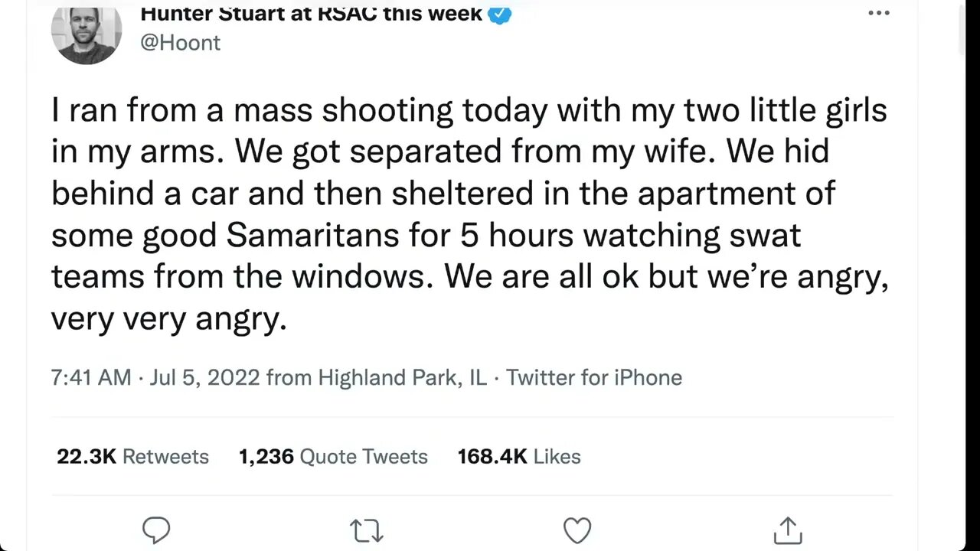The image size is (980, 551).
Task: Click the word Samaritans in the tweet
Action: 312,236
